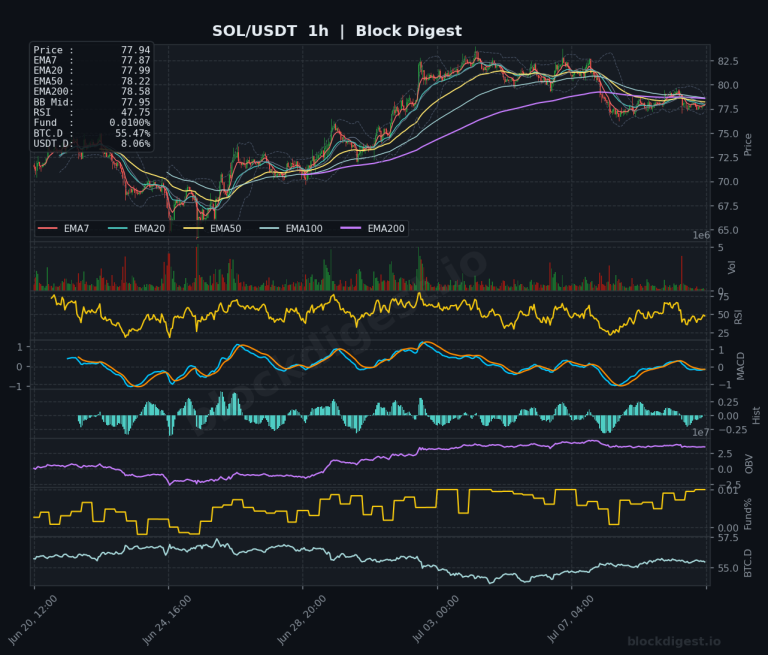The height and width of the screenshot is (655, 768).
Task: Click the 80.0 price axis tick label
Action: tap(728, 85)
